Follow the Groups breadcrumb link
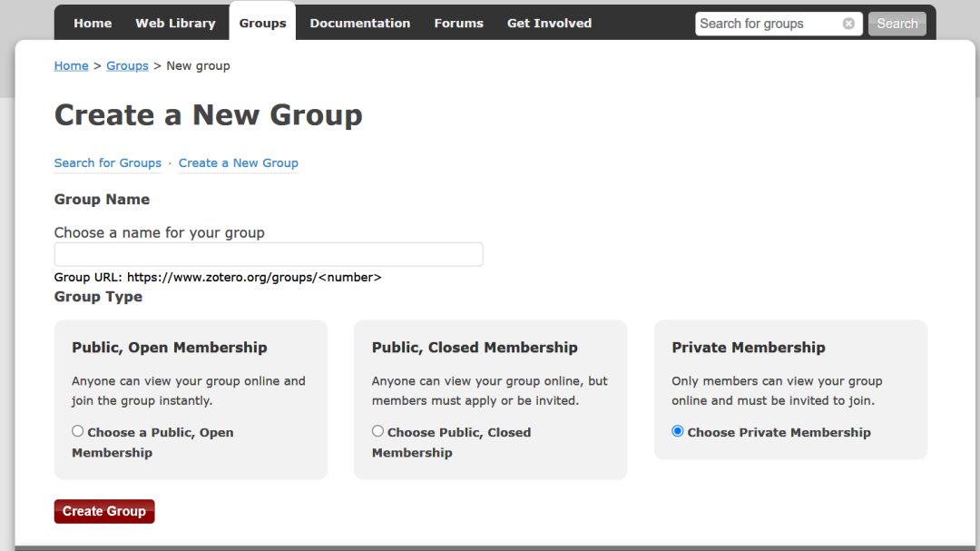The height and width of the screenshot is (551, 980). (127, 65)
